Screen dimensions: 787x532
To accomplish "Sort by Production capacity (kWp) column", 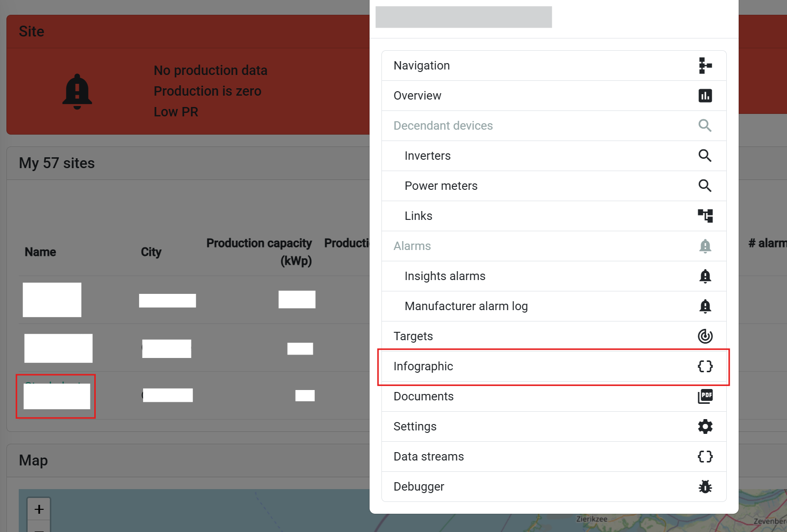I will tap(259, 252).
